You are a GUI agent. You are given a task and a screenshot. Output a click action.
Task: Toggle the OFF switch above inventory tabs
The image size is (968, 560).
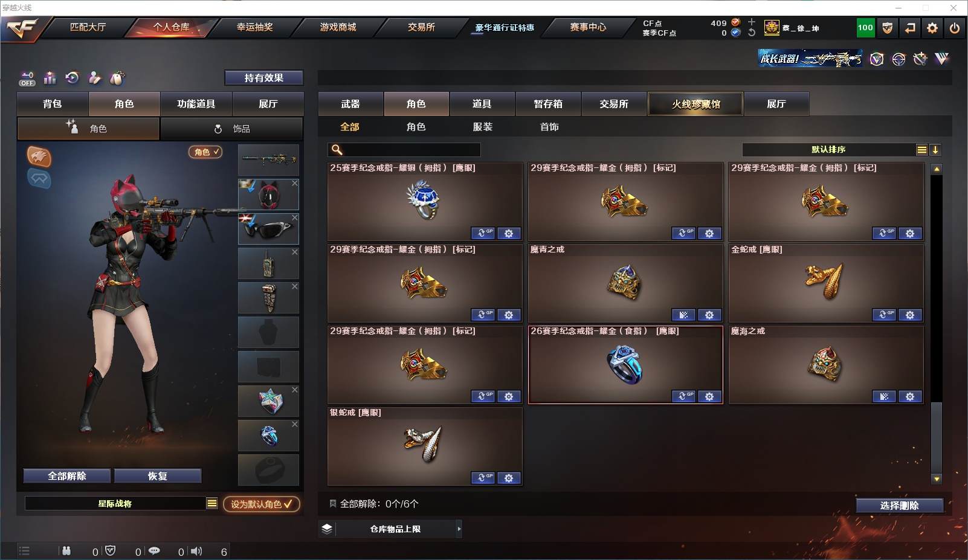click(x=27, y=79)
